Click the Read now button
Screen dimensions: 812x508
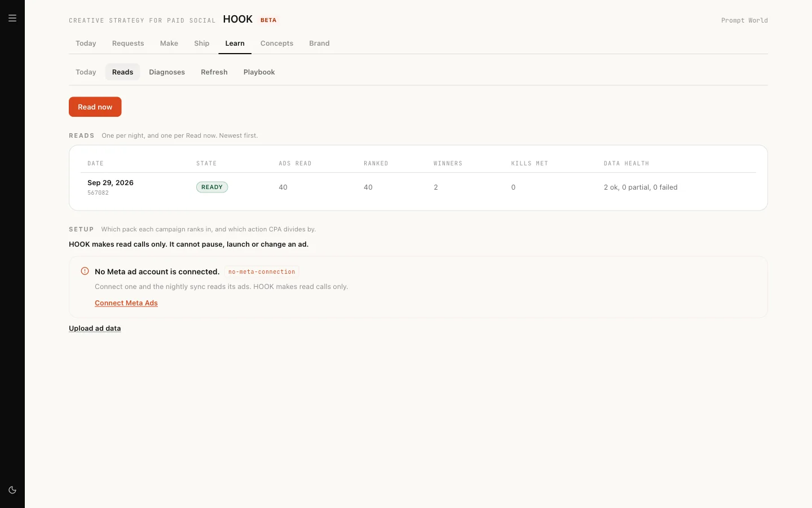tap(95, 107)
